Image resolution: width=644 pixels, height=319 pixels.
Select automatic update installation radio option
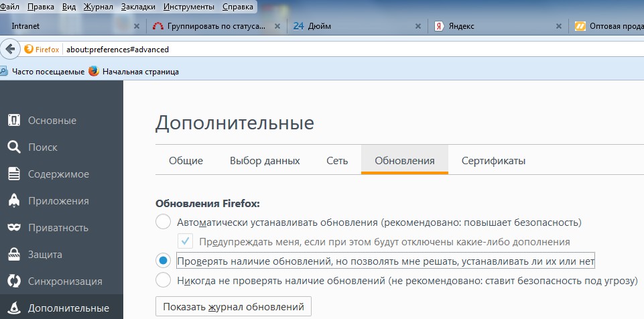point(163,222)
